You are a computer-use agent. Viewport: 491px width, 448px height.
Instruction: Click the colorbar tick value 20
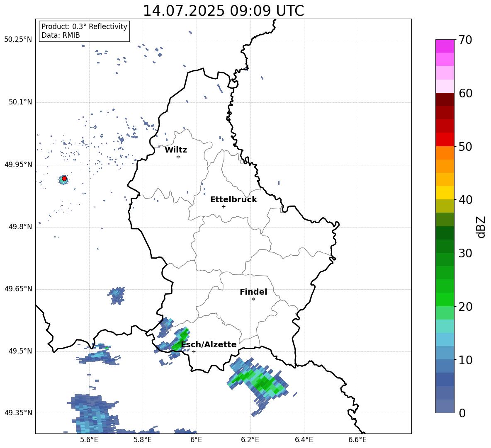point(465,306)
